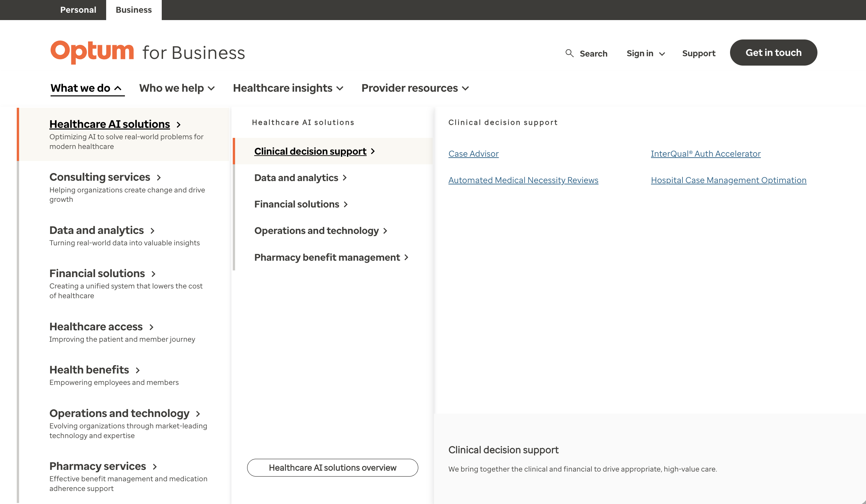
Task: Click 'We bring together the clinical and financial' text
Action: pyautogui.click(x=582, y=469)
